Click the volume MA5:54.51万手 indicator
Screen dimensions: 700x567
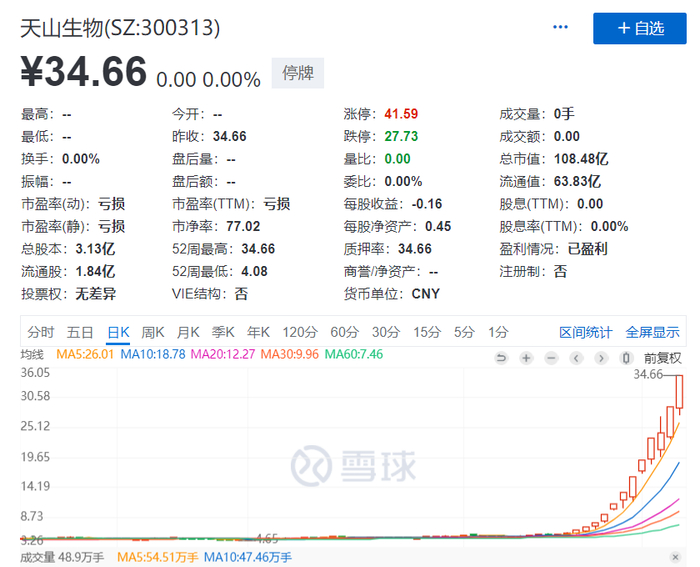click(158, 557)
